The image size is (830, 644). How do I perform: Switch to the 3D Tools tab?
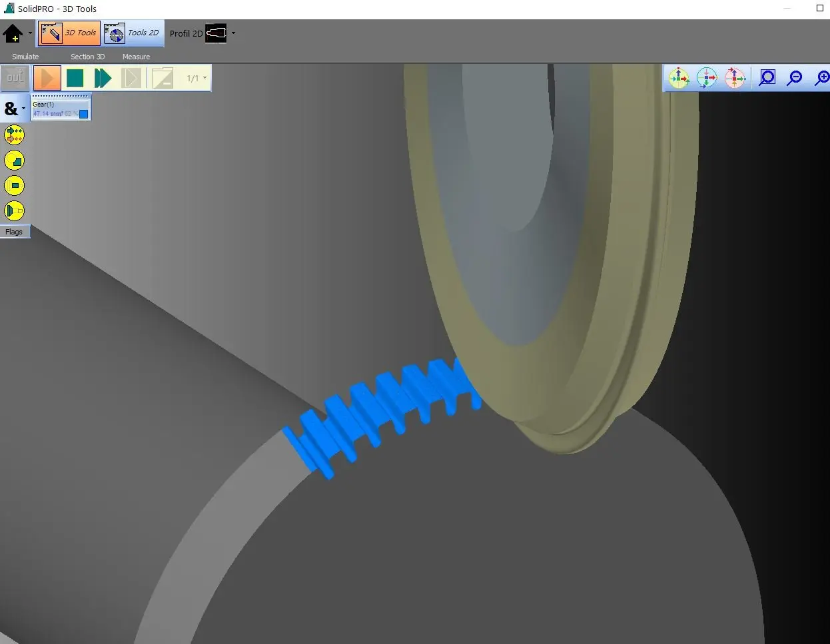point(69,33)
